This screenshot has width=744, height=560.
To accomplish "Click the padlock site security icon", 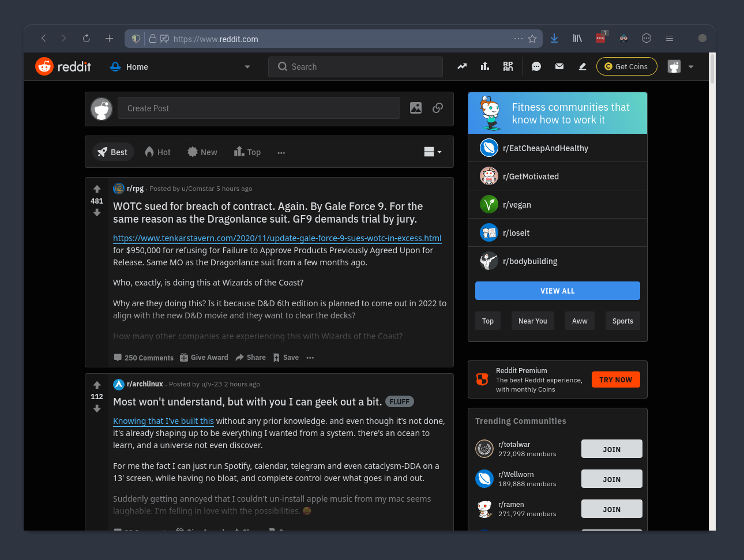I will (153, 39).
